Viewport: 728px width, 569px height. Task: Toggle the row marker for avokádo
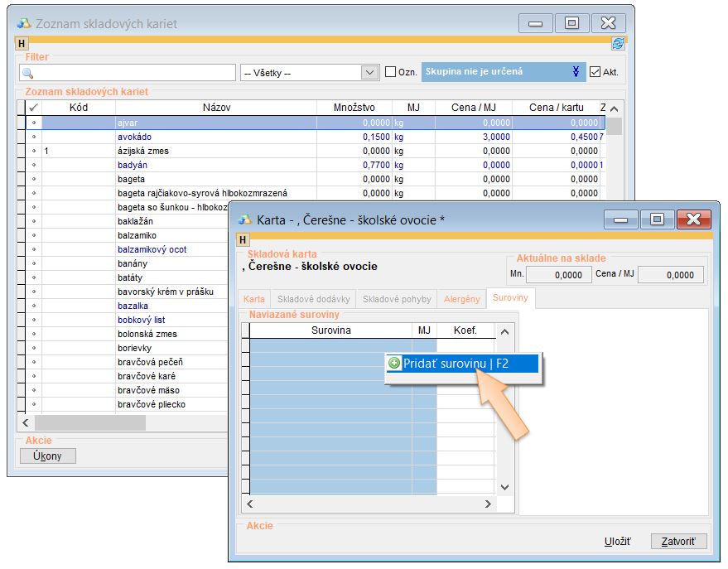coord(33,137)
